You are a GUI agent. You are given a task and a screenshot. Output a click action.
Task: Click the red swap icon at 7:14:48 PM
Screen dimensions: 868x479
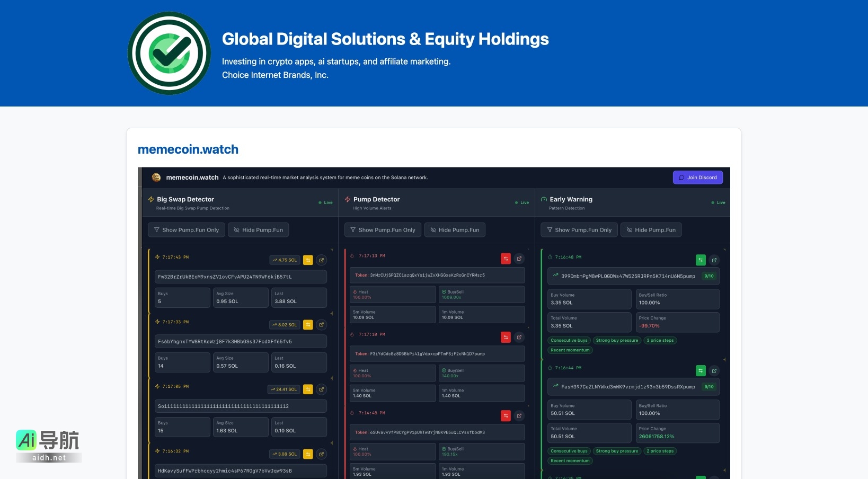[506, 416]
